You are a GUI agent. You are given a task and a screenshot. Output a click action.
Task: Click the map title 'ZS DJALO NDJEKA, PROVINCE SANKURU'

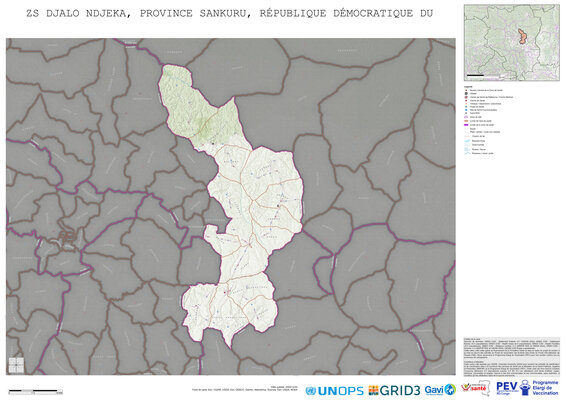pos(229,14)
